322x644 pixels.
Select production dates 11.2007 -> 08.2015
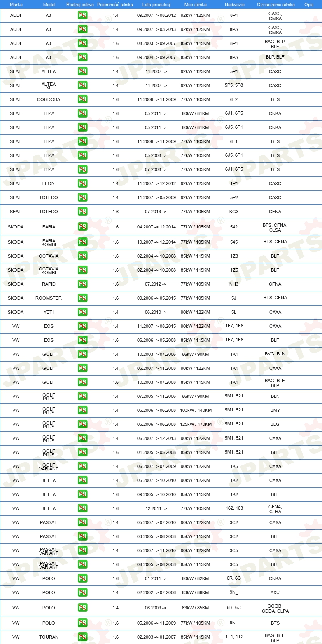tap(156, 326)
